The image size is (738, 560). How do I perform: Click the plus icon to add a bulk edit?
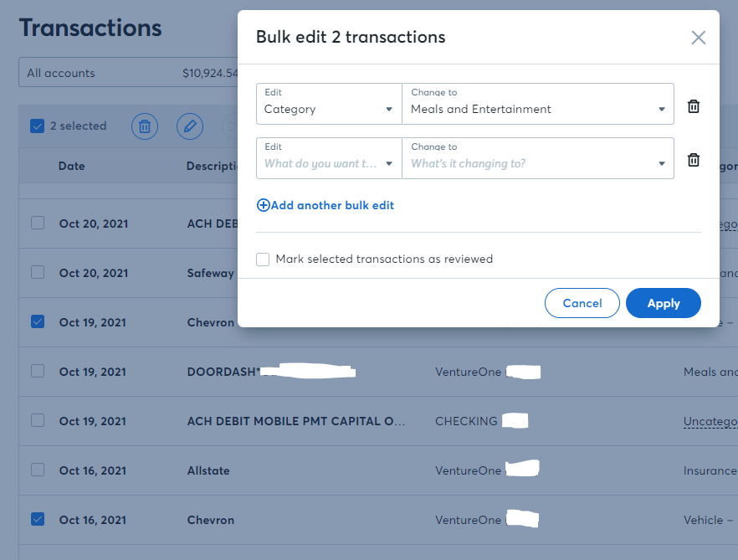click(x=263, y=205)
